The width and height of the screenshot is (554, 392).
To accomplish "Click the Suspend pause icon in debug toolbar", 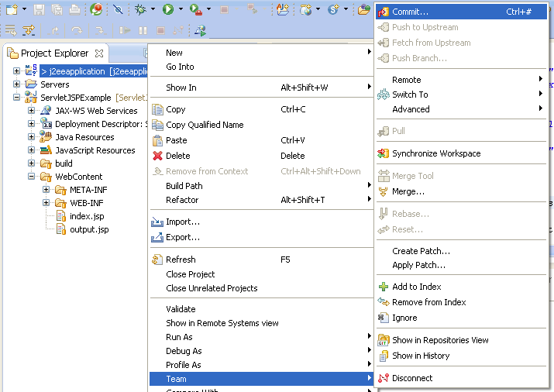I will coord(143,31).
